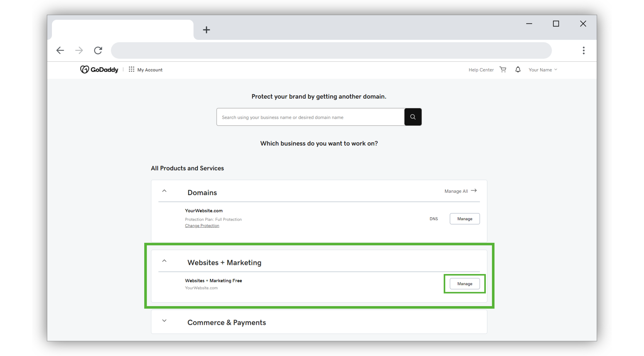Click Websites + Marketing Free product name
644x356 pixels.
(213, 281)
